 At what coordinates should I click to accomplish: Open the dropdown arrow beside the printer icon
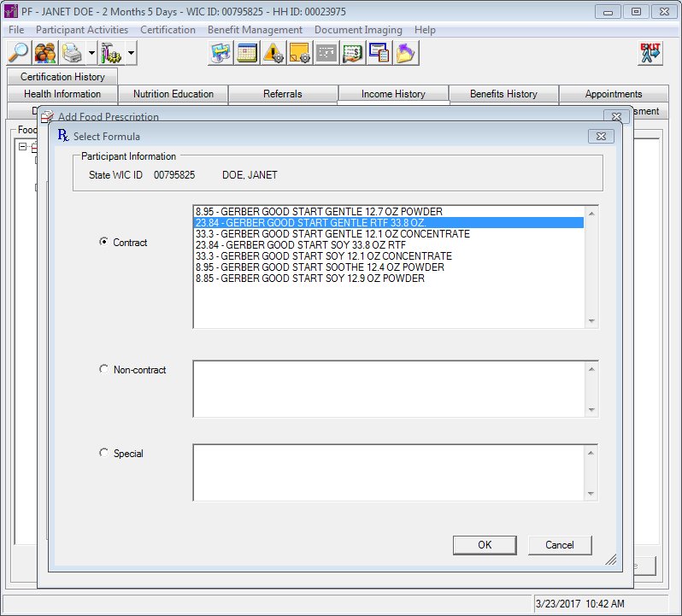[91, 53]
